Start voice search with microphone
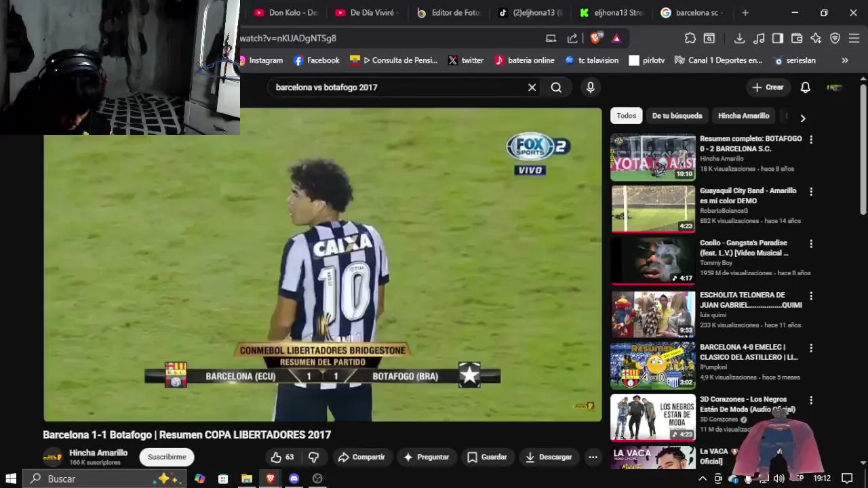Screen dimensions: 868x488 (x=590, y=87)
